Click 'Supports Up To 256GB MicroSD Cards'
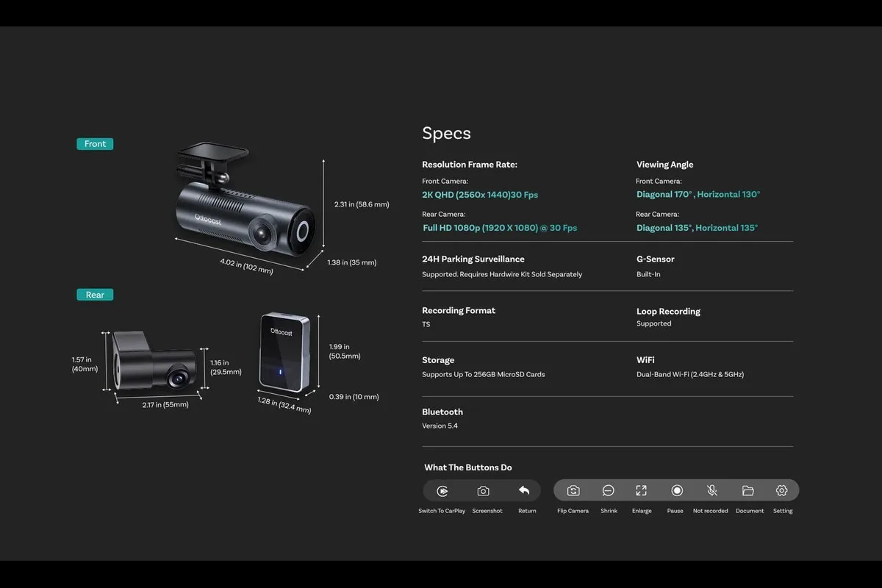This screenshot has height=588, width=882. pos(484,374)
